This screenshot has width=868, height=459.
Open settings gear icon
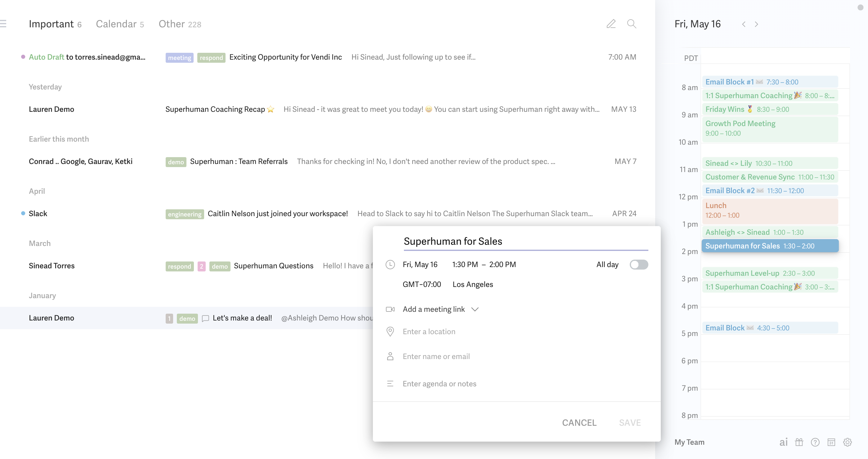(848, 442)
